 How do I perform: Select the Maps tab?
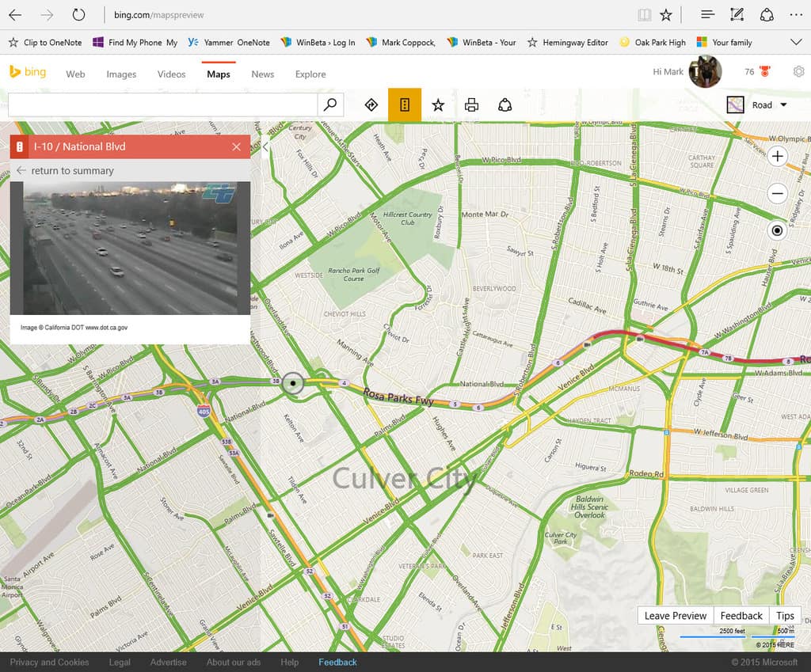coord(219,74)
